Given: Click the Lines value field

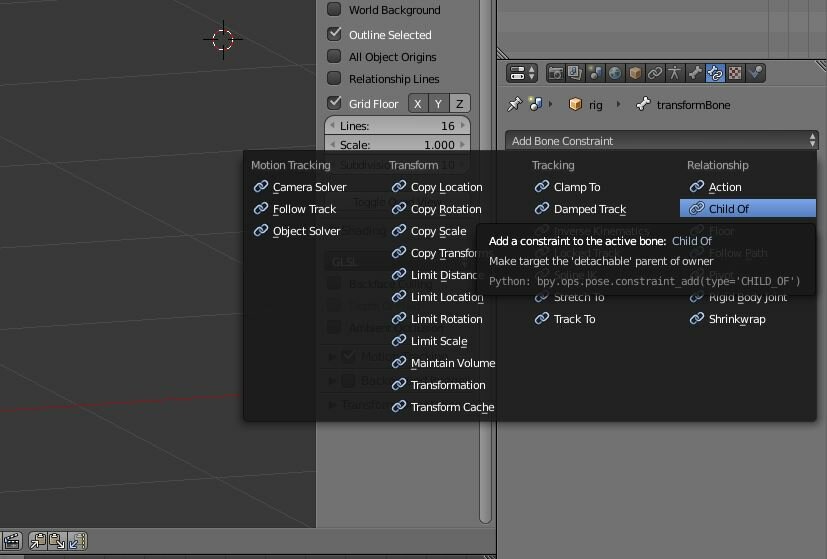Looking at the screenshot, I should [x=398, y=126].
